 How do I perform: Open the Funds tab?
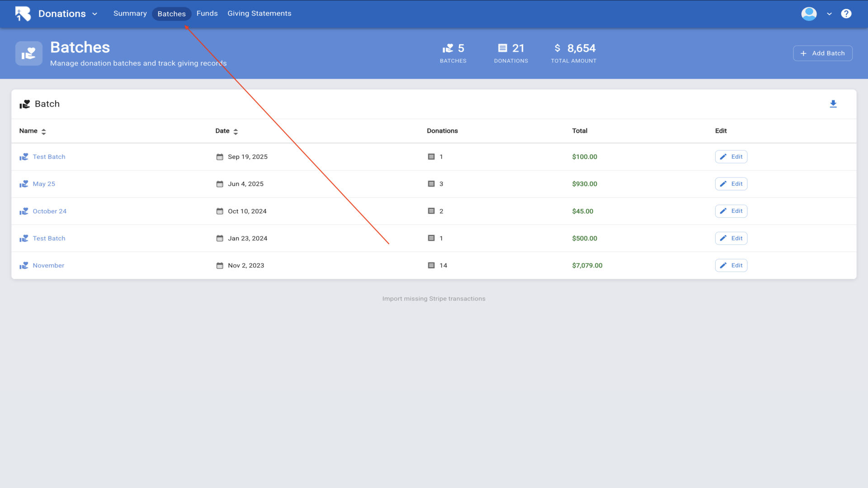point(207,14)
